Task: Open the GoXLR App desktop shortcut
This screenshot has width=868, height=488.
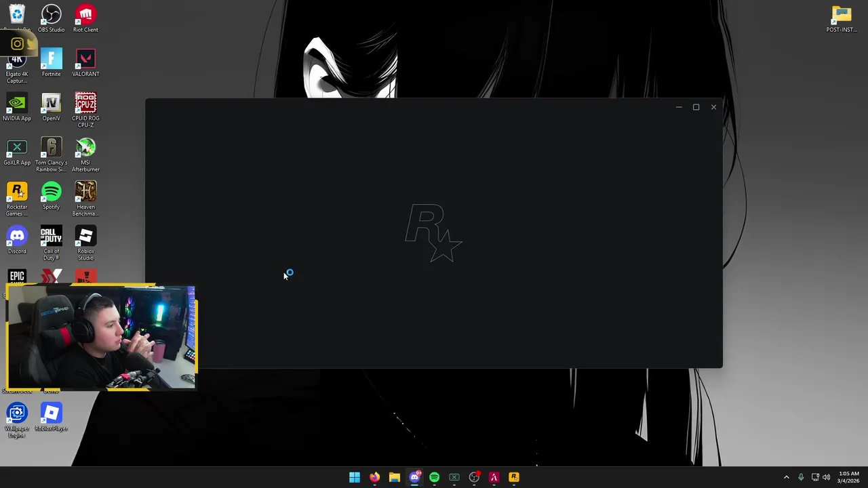Action: coord(17,152)
